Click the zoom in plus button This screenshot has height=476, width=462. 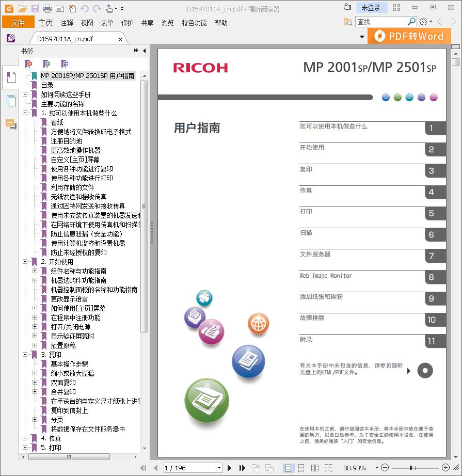[445, 468]
